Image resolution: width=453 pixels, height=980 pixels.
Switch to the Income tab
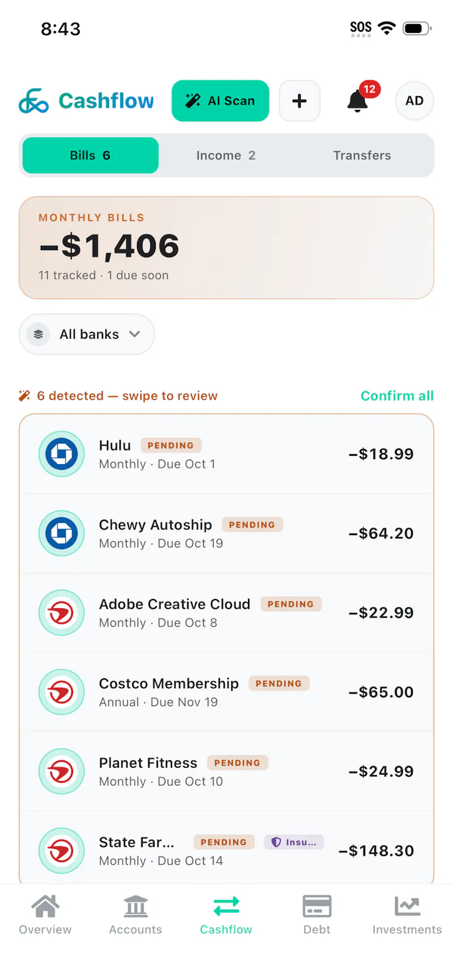[226, 155]
